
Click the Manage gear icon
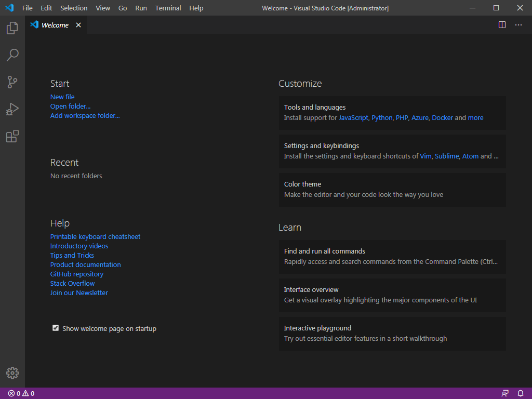12,373
